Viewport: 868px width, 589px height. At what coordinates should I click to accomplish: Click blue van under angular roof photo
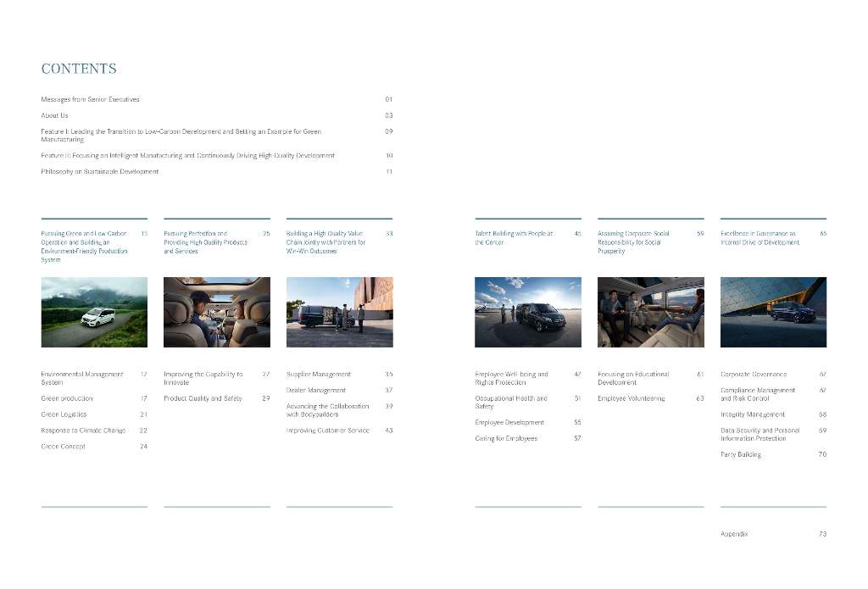[x=773, y=312]
